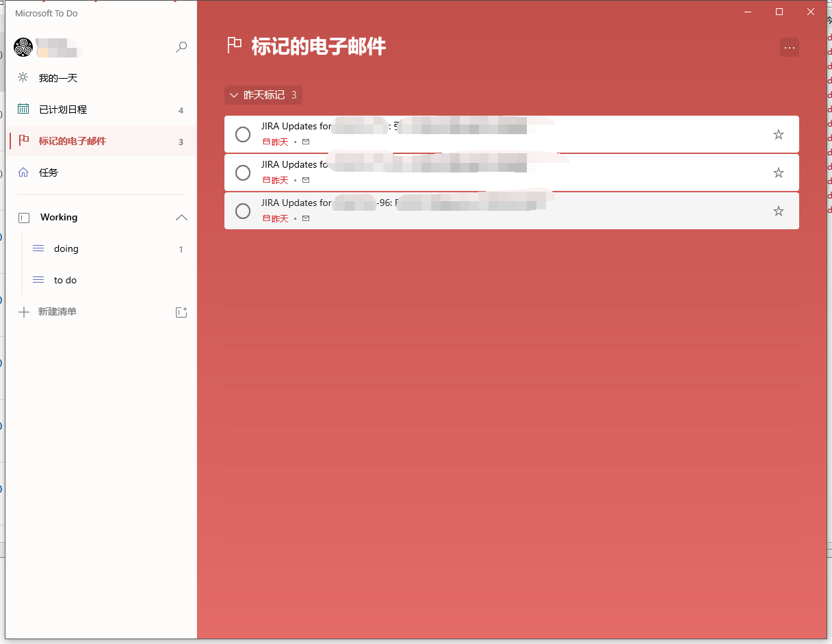Click the flag icon in the sidebar
The image size is (832, 644).
pos(23,140)
